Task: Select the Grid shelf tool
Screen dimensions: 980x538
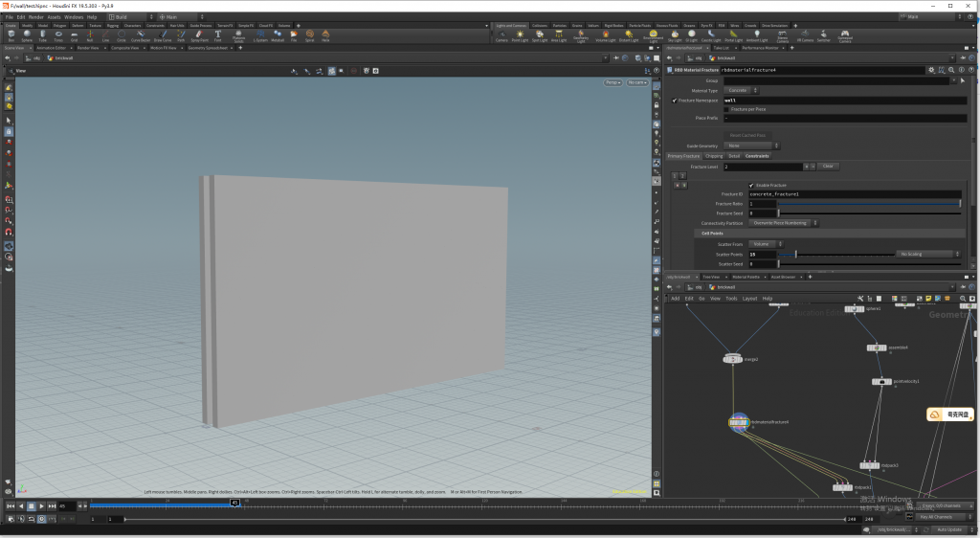Action: click(x=74, y=35)
